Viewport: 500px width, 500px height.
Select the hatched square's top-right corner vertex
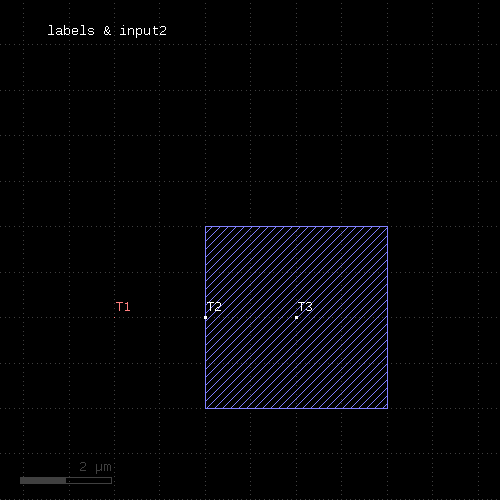[x=388, y=227]
